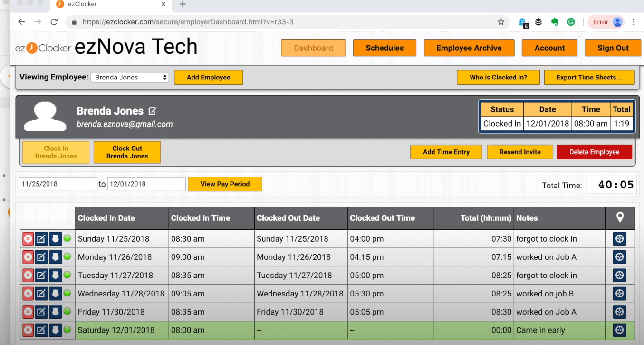The image size is (644, 345).
Task: Clock Out Brenda Jones
Action: point(127,152)
